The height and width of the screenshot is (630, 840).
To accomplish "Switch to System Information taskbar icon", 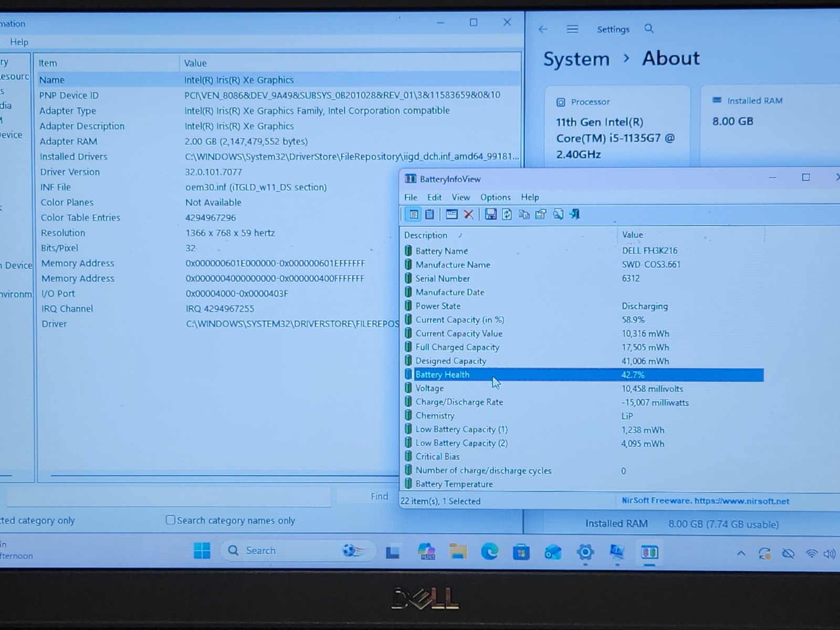I will (x=617, y=552).
